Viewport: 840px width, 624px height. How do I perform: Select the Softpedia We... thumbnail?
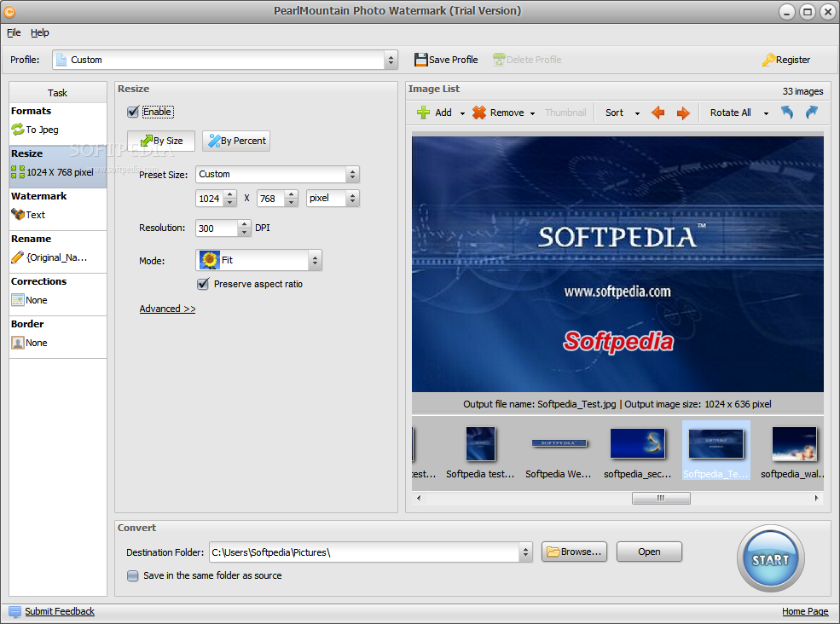559,451
